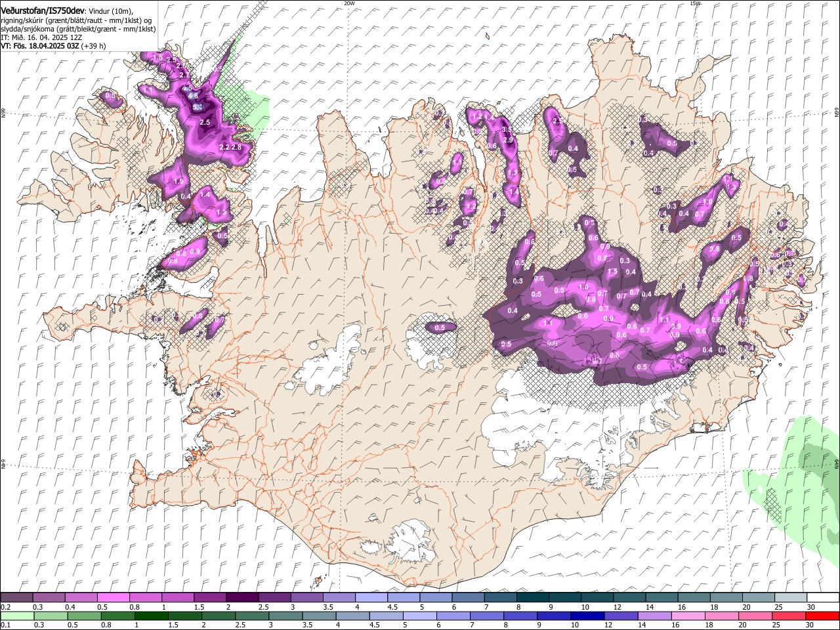Click the 15W longitude label

(x=695, y=3)
